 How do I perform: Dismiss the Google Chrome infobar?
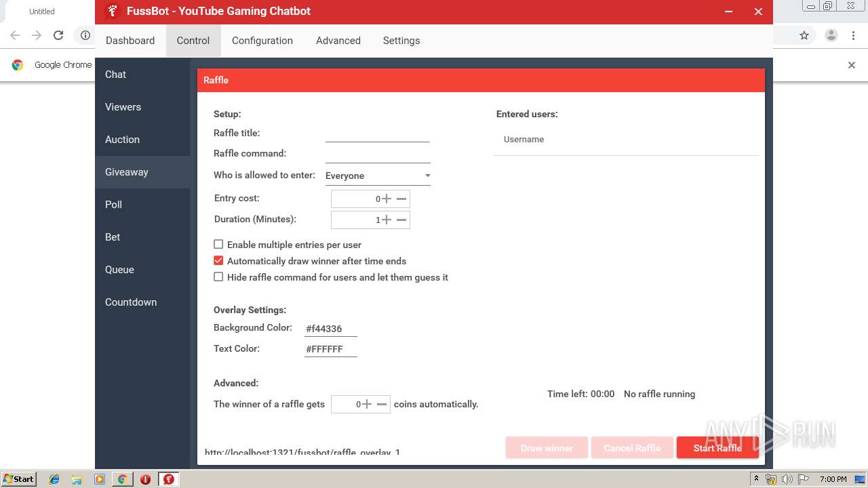point(852,65)
